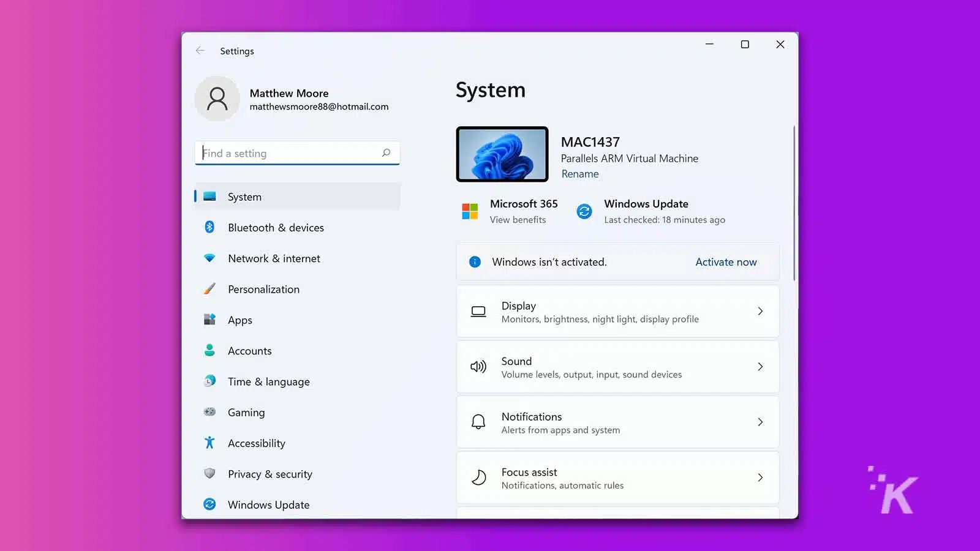The image size is (980, 551).
Task: Select the Accessibility figure icon
Action: click(x=209, y=443)
